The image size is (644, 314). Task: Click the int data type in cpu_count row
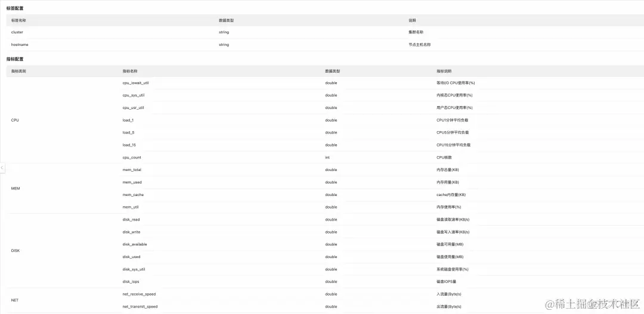(x=327, y=157)
